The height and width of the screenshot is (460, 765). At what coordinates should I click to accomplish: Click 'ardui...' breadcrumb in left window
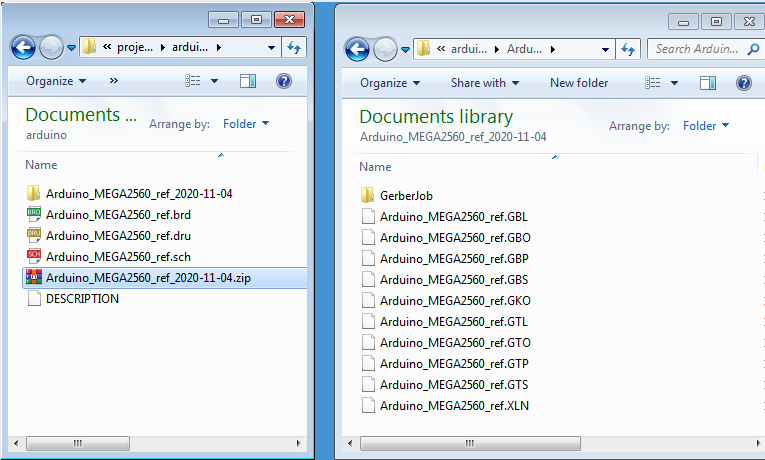(190, 47)
